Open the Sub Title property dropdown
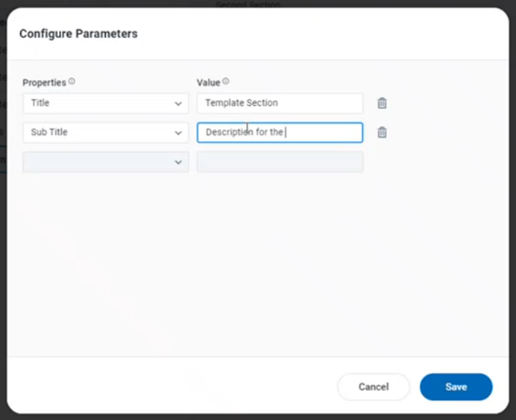This screenshot has width=516, height=420. [x=97, y=133]
